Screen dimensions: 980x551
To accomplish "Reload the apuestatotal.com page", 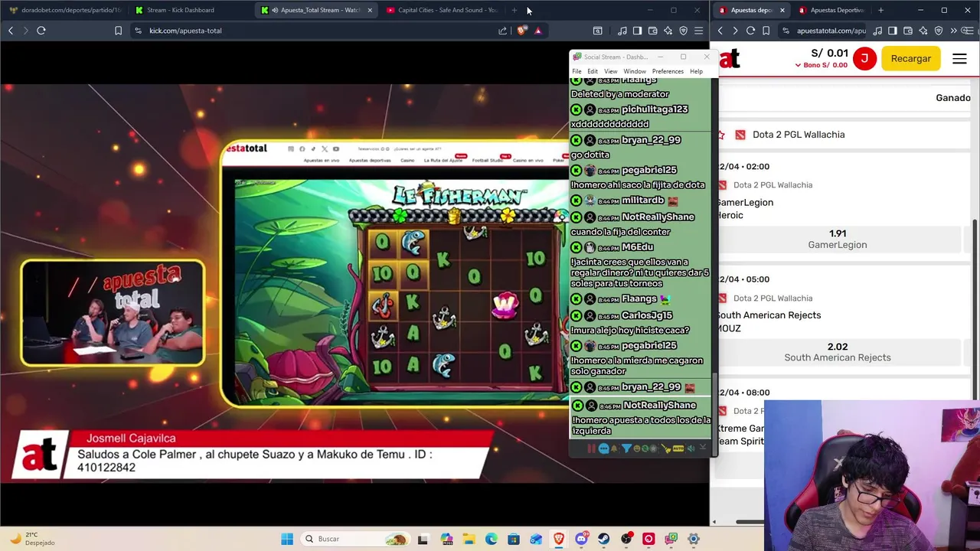I will click(x=750, y=31).
